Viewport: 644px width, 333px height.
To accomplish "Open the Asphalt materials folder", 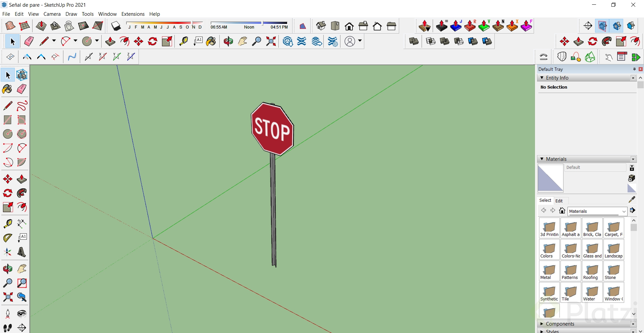I will click(571, 228).
